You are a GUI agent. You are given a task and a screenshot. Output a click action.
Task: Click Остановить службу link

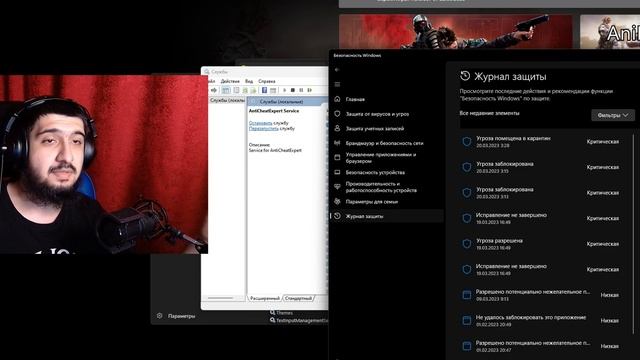(260, 123)
